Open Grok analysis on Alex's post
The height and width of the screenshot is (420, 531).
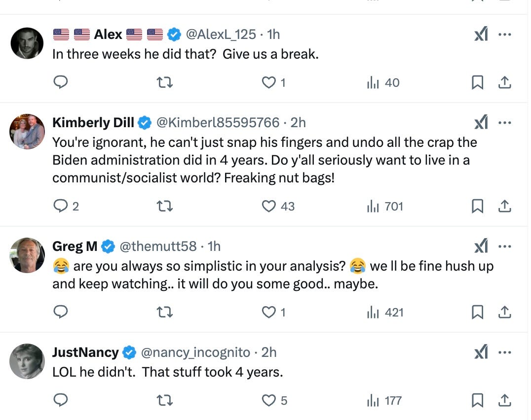480,34
